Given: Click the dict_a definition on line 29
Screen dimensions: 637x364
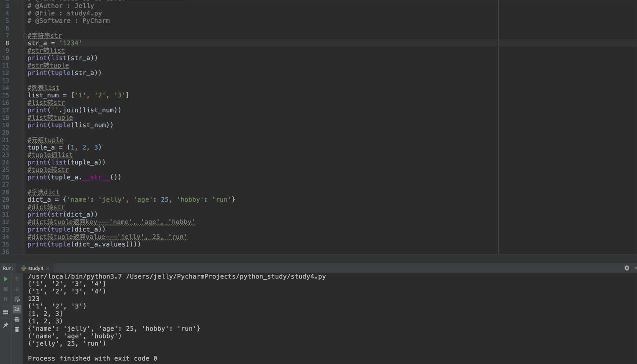Looking at the screenshot, I should pyautogui.click(x=131, y=200).
